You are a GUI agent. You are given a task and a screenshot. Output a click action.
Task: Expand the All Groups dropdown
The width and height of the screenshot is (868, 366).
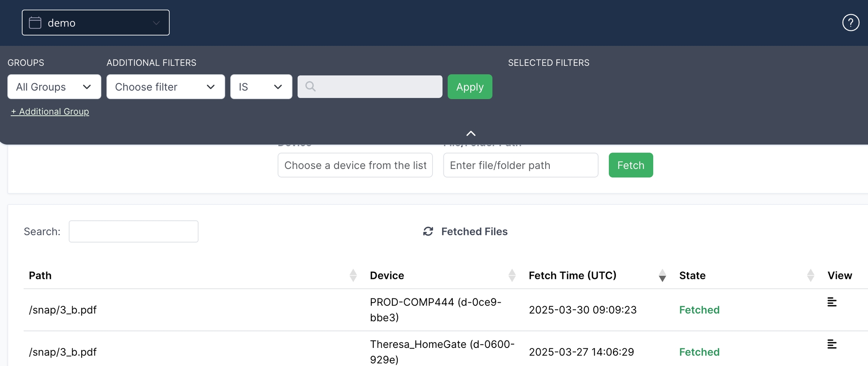[54, 87]
